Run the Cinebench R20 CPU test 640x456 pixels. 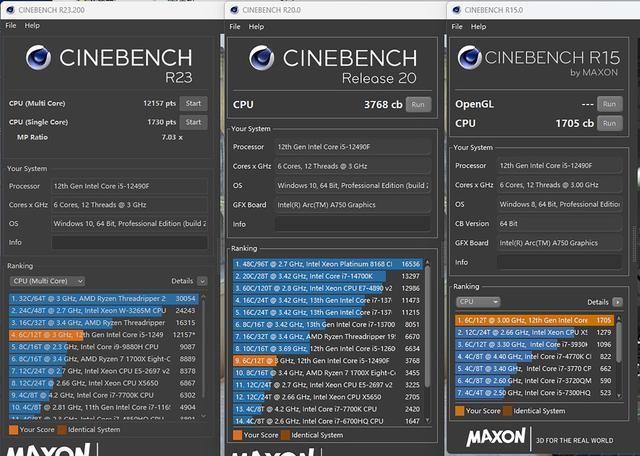(x=418, y=105)
